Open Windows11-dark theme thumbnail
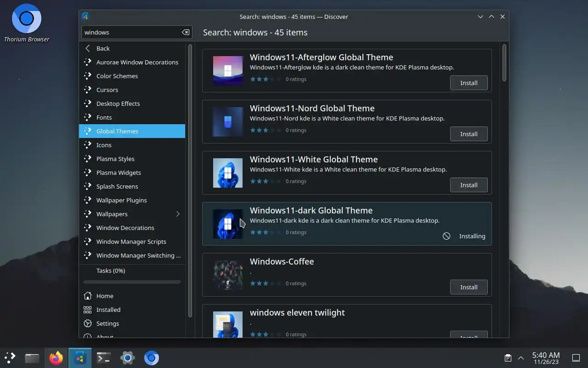The width and height of the screenshot is (588, 368). tap(228, 224)
